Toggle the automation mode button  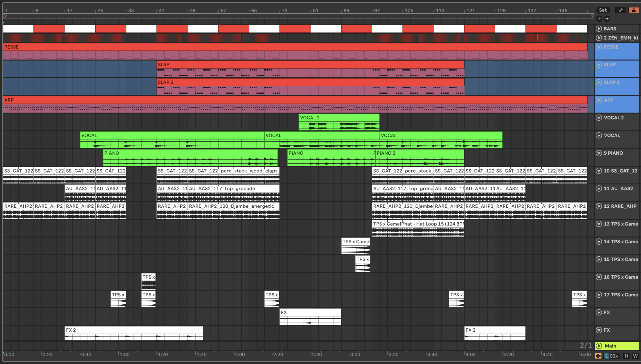click(x=620, y=10)
